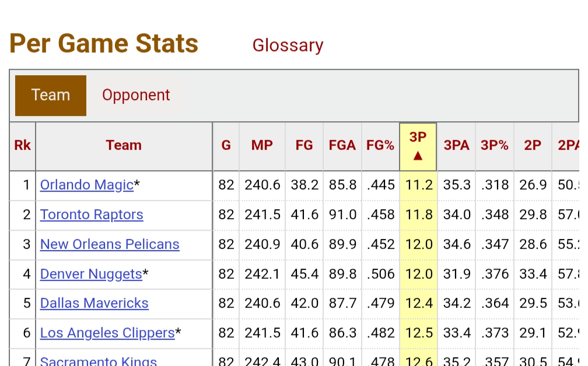Select the Team tab
Image resolution: width=588 pixels, height=366 pixels.
coord(51,95)
